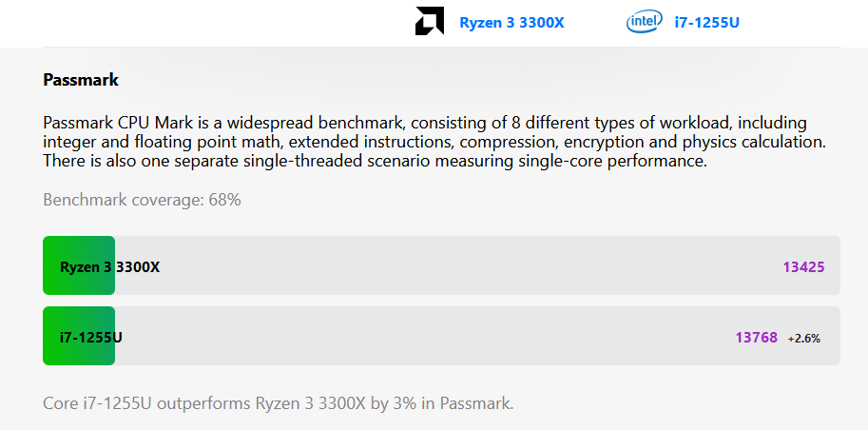Open the i7-1255U header link
Screen dimensions: 868x430
pyautogui.click(x=706, y=23)
